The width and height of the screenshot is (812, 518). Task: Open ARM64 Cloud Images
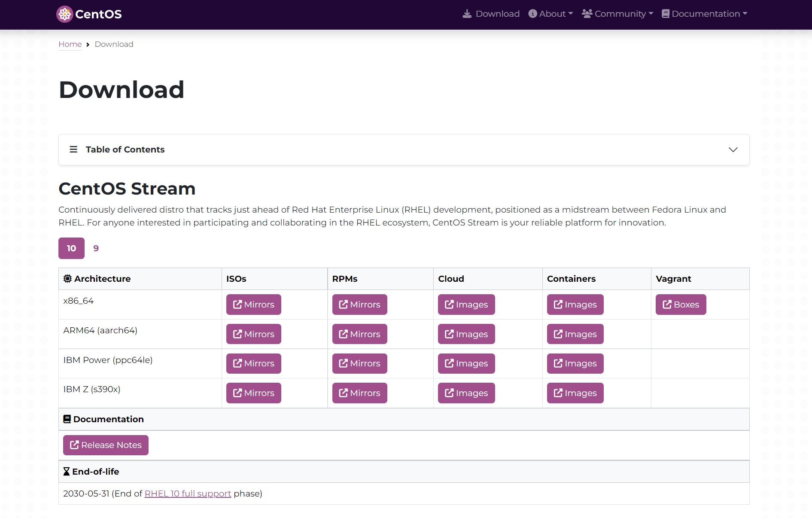(x=466, y=334)
